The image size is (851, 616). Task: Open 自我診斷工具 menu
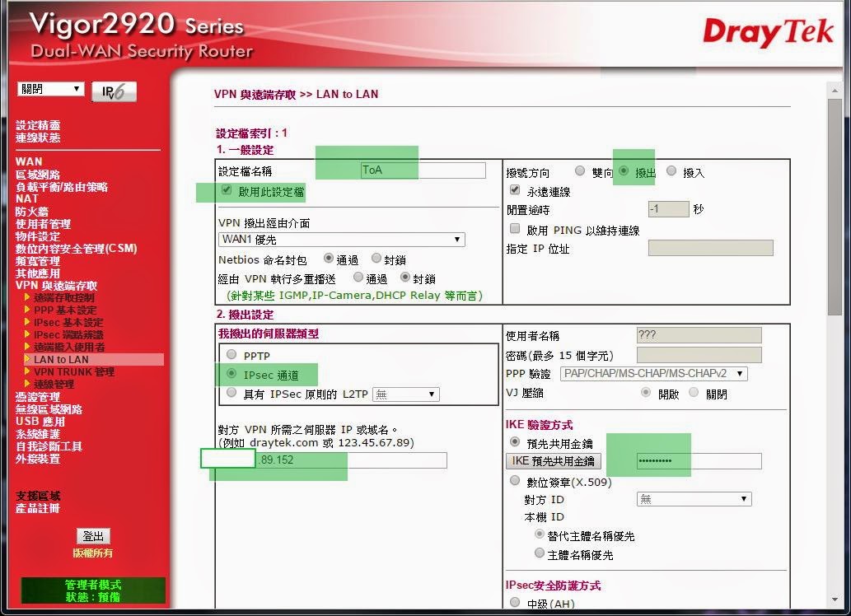tap(49, 446)
